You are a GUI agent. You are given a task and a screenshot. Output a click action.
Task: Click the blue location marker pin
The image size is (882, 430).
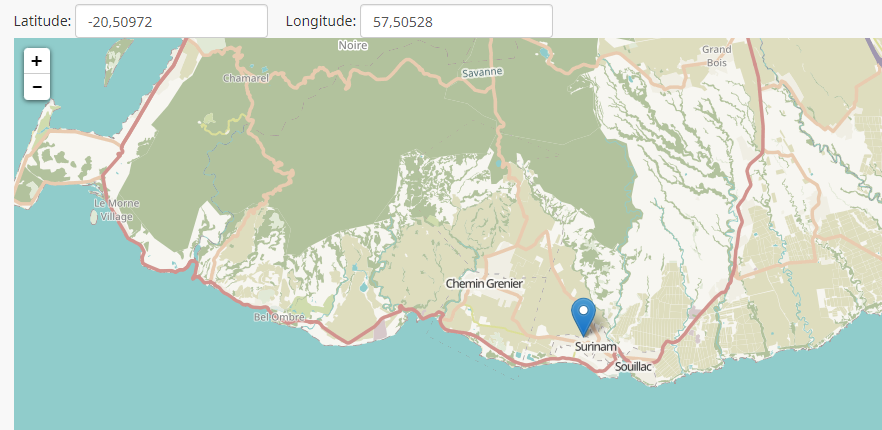pyautogui.click(x=584, y=317)
